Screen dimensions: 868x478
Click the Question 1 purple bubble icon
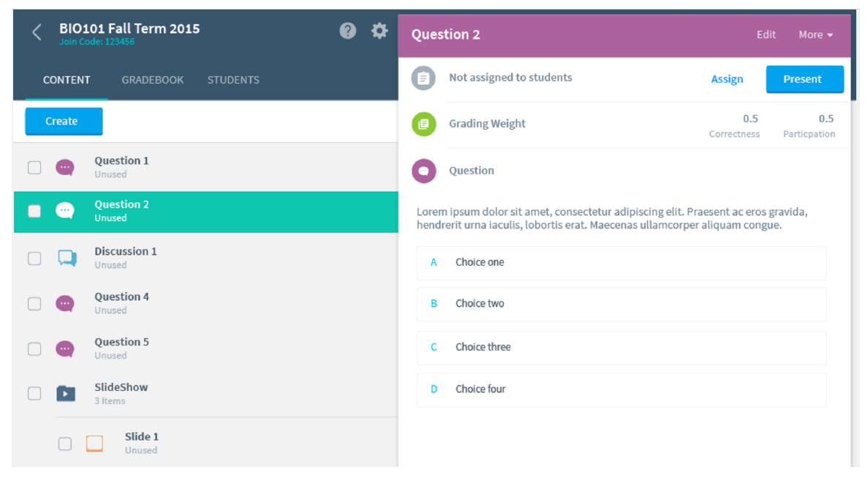[x=65, y=168]
